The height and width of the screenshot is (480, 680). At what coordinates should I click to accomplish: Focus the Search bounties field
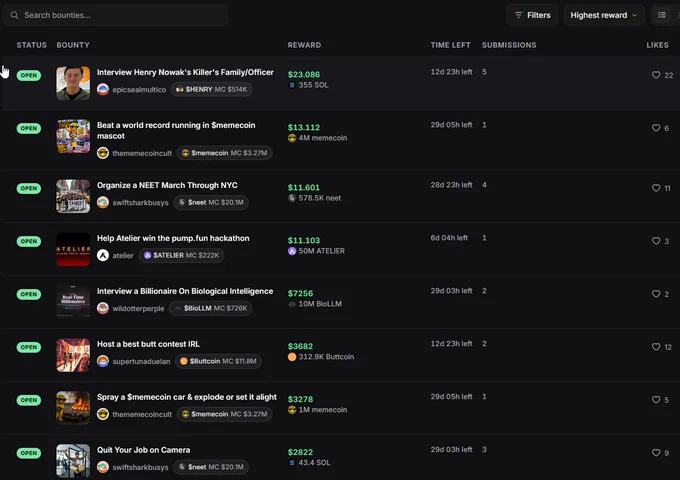point(115,15)
